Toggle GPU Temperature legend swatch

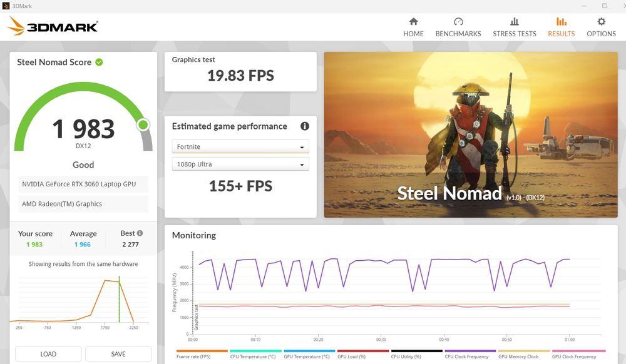tap(309, 351)
